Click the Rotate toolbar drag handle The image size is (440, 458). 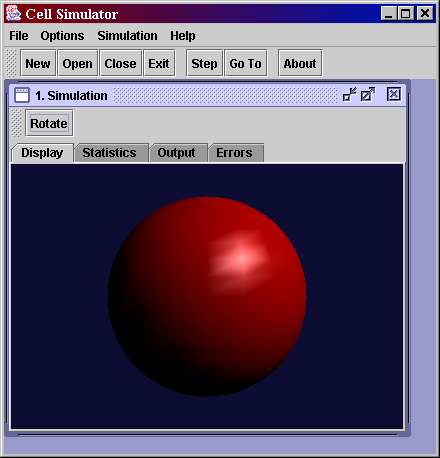click(16, 123)
